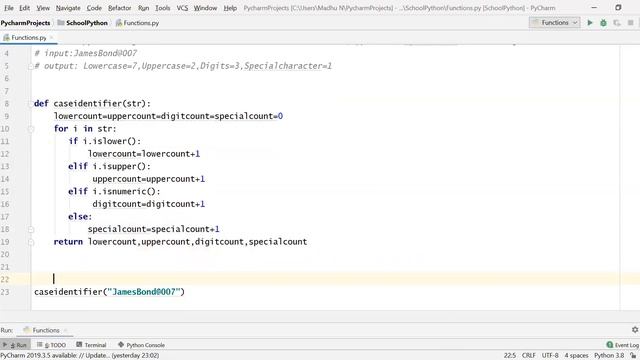
Task: Click the specialcount=specialcount+1 statement
Action: tap(153, 229)
